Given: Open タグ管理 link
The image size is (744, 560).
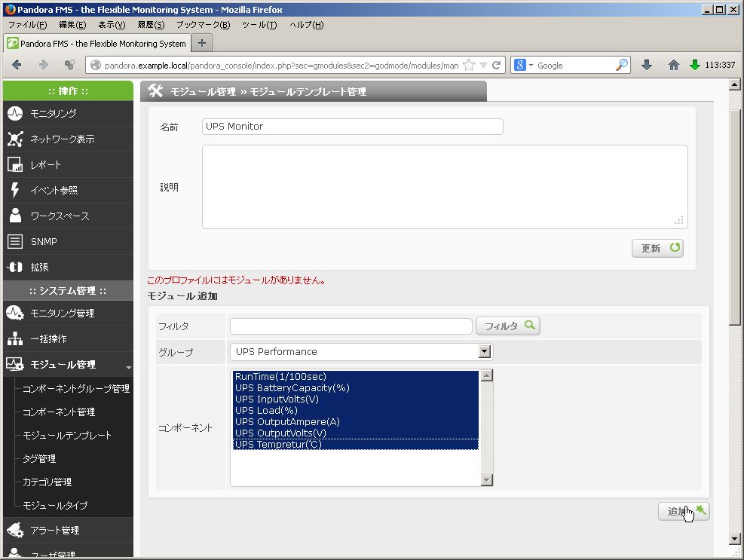Looking at the screenshot, I should coord(39,458).
